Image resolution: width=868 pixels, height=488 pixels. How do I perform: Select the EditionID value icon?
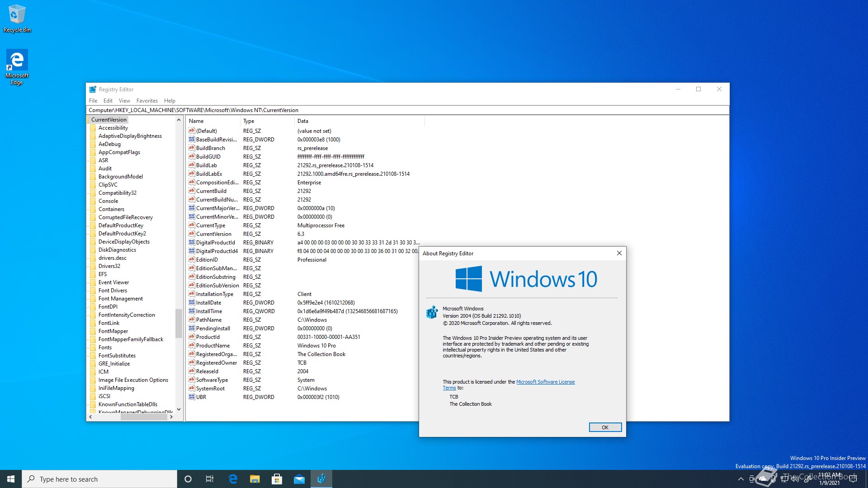(x=192, y=260)
